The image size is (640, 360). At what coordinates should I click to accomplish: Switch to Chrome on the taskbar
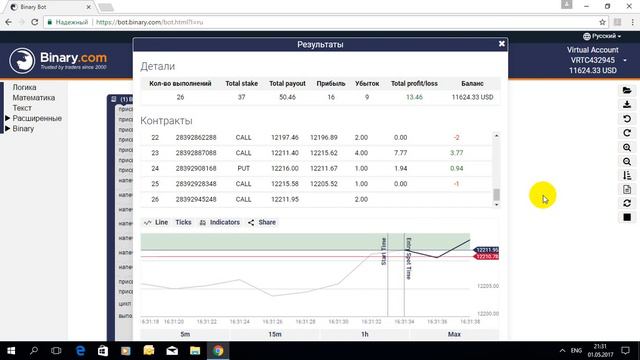[x=218, y=351]
